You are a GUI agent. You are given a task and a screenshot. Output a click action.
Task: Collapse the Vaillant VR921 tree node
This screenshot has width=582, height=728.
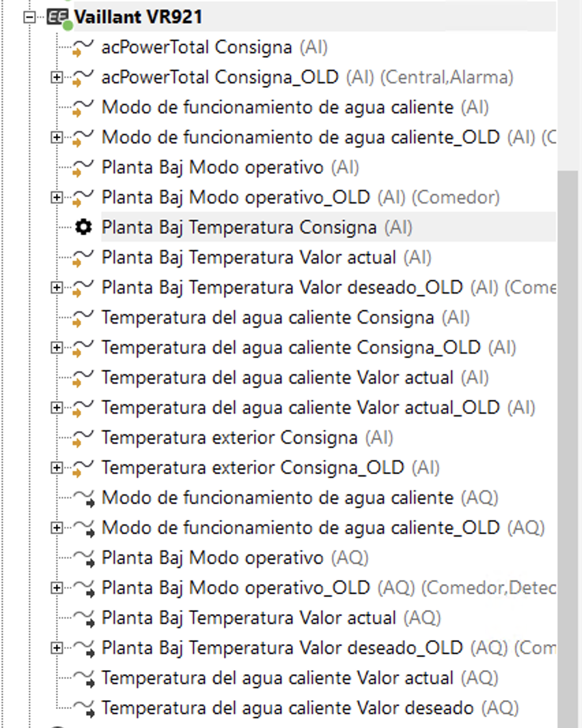click(29, 18)
